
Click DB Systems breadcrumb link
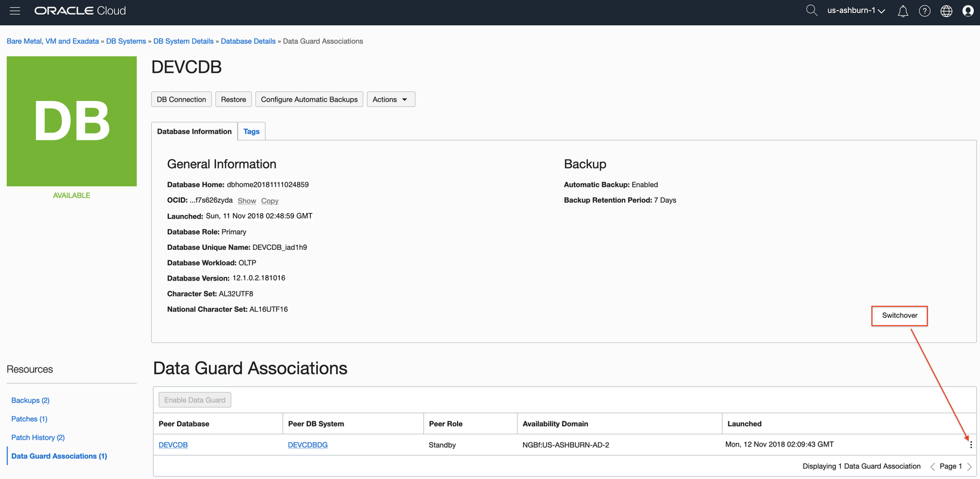pos(126,41)
